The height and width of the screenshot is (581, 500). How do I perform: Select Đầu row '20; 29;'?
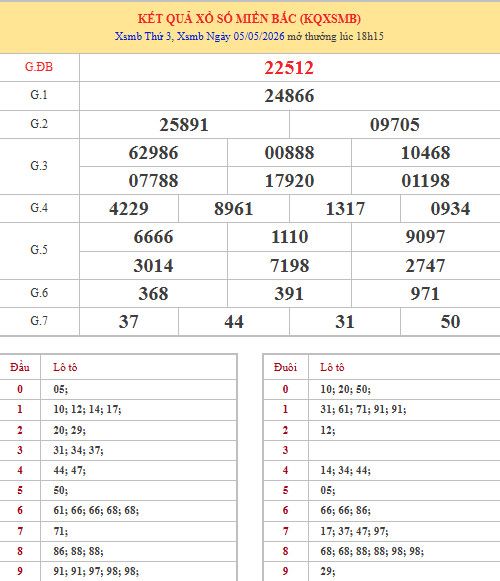[x=69, y=430]
